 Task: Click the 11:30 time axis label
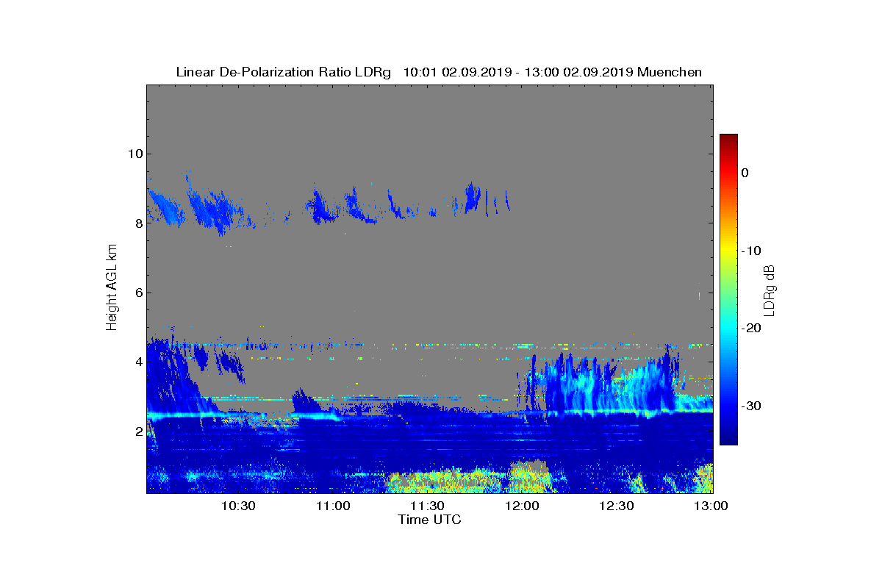click(427, 506)
